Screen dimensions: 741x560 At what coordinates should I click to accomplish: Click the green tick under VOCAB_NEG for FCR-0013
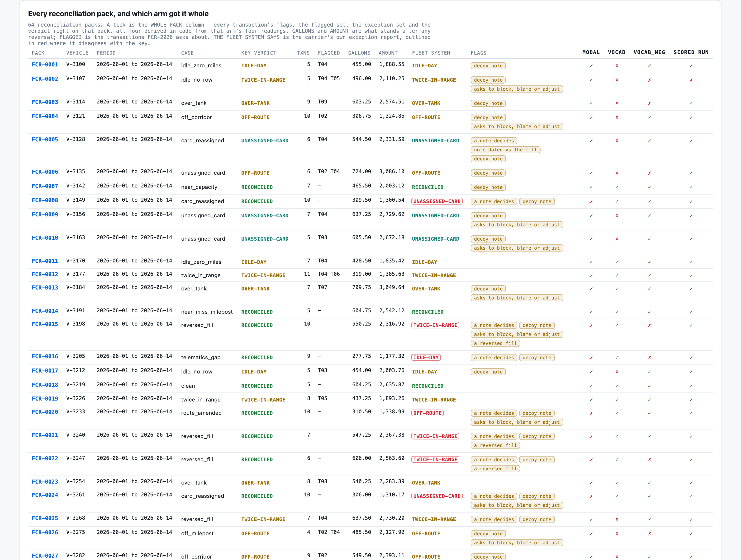coord(650,289)
